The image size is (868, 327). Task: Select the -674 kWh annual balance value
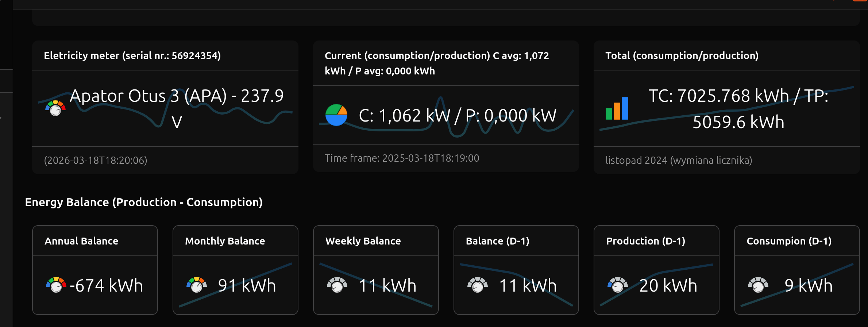point(106,285)
